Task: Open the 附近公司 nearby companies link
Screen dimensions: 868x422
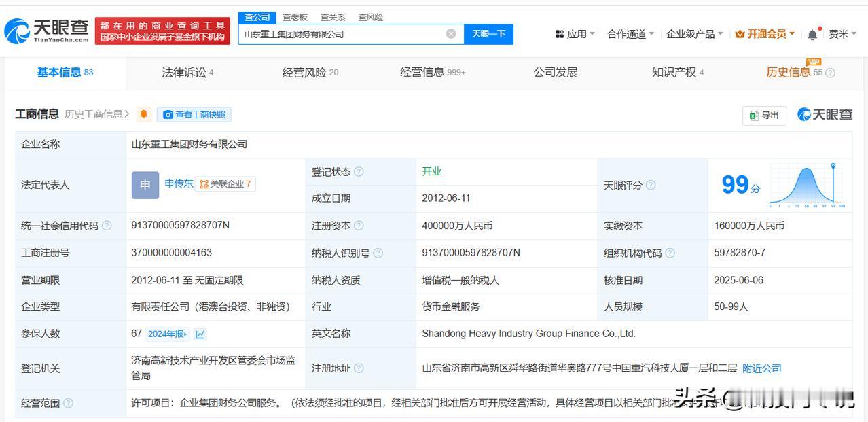Action: pyautogui.click(x=761, y=368)
